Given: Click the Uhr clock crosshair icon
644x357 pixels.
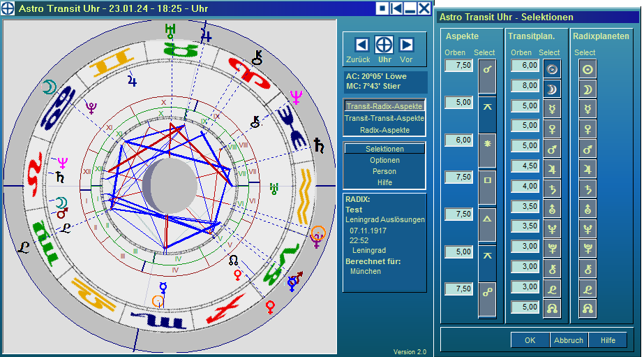Looking at the screenshot, I should pos(384,45).
